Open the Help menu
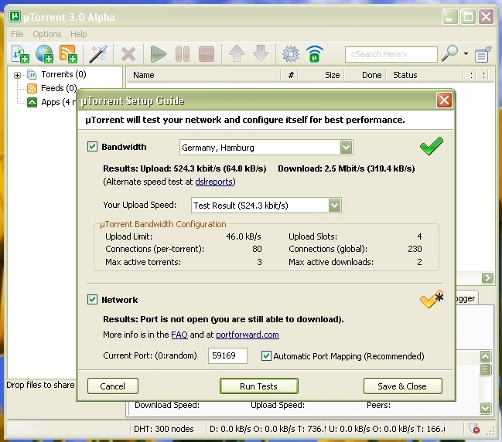The width and height of the screenshot is (502, 442). tap(79, 34)
